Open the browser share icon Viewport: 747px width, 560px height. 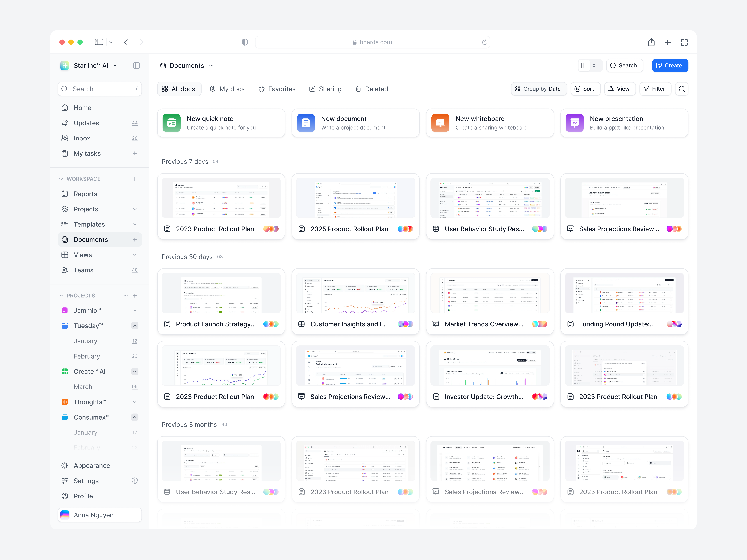point(651,42)
